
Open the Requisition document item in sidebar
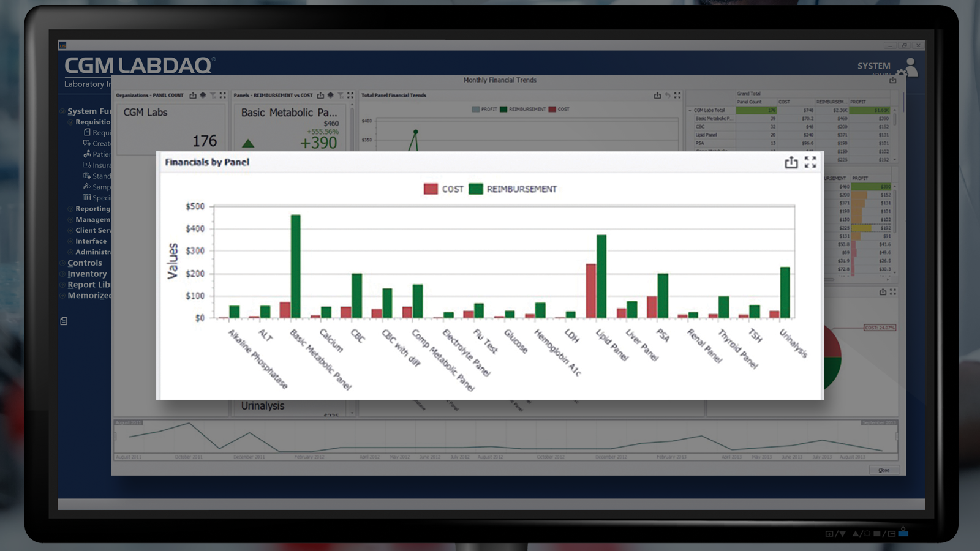click(x=87, y=132)
